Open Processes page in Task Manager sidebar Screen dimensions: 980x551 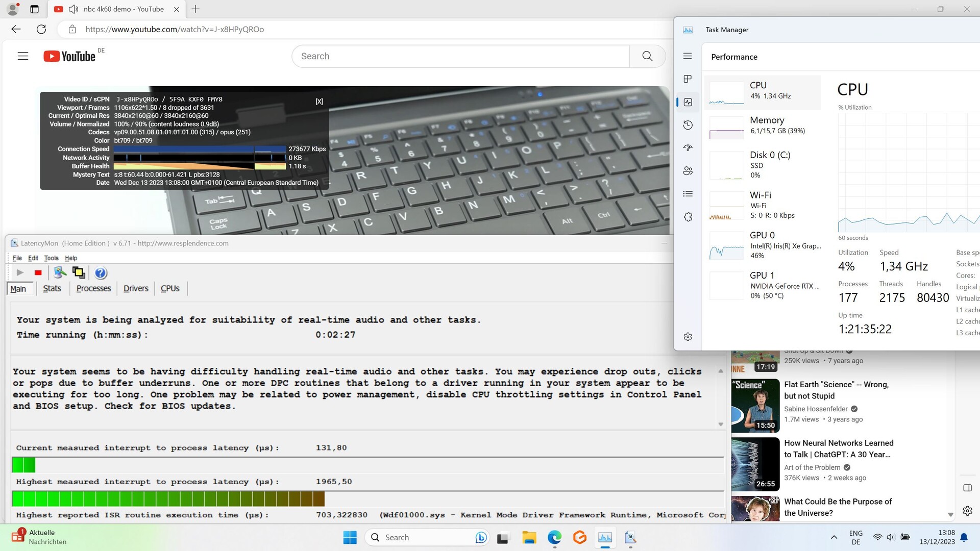pos(688,79)
